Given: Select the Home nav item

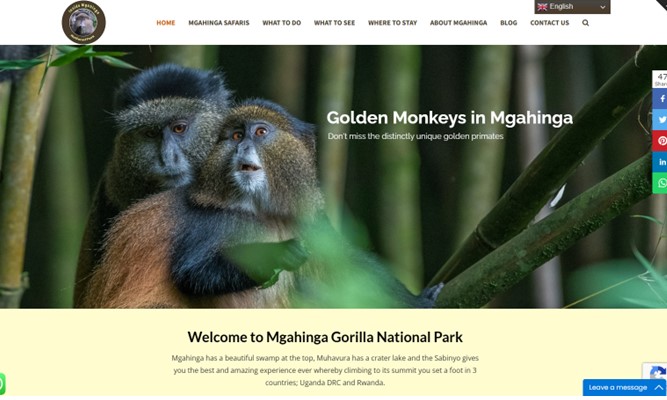Looking at the screenshot, I should pyautogui.click(x=165, y=23).
